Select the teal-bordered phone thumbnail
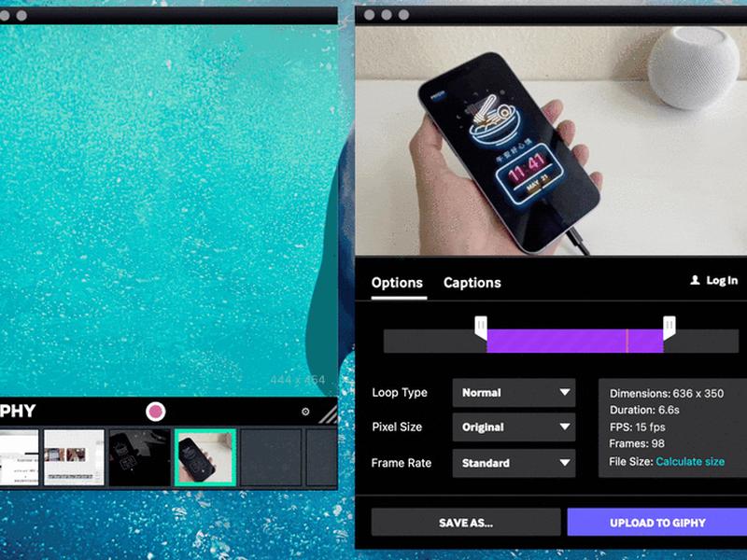 (205, 457)
